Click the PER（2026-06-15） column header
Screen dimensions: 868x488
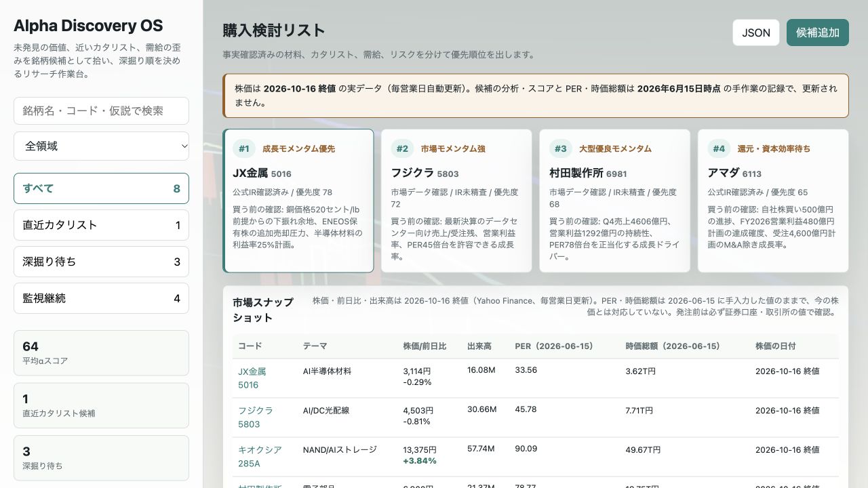[x=554, y=346]
